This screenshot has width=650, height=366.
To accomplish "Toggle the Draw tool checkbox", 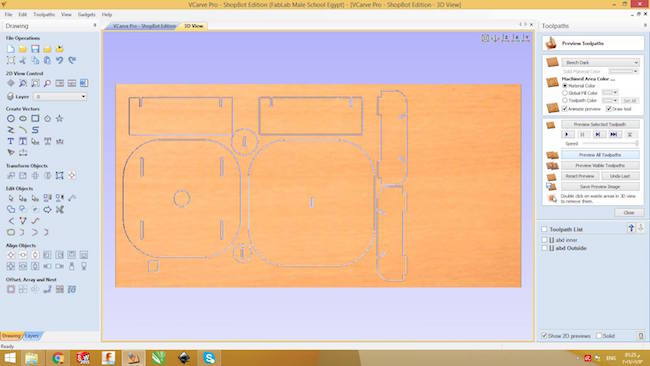I will (x=609, y=109).
